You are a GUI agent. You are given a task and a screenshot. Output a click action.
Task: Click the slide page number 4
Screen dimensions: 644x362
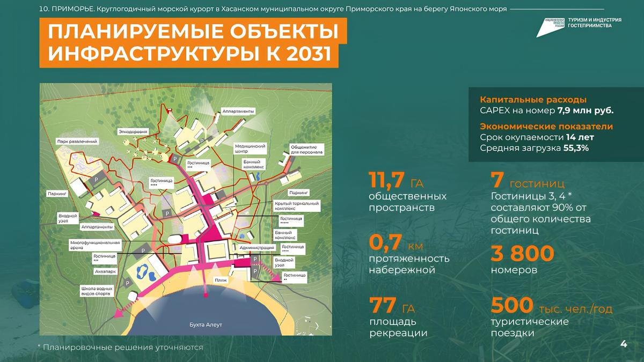[623, 344]
